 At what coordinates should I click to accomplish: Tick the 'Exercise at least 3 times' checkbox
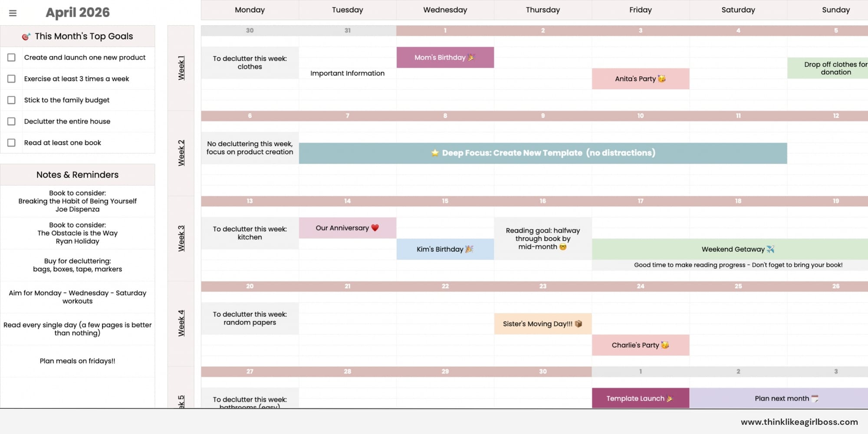12,79
